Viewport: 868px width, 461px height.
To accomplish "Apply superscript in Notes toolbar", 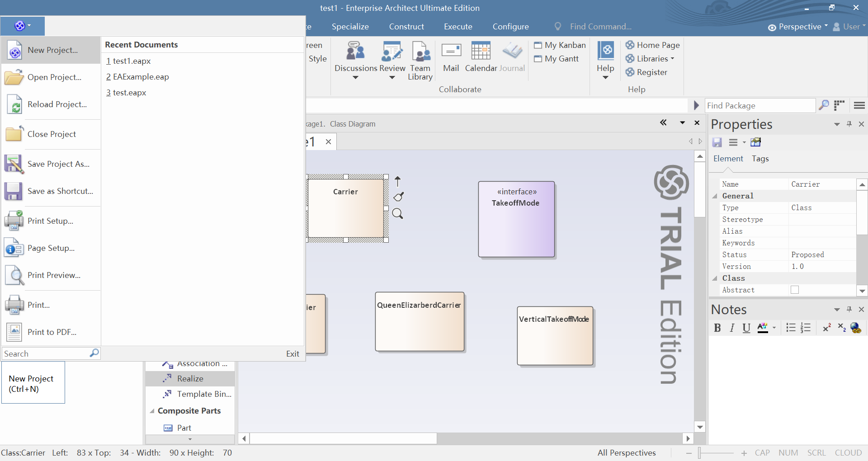I will click(x=827, y=328).
